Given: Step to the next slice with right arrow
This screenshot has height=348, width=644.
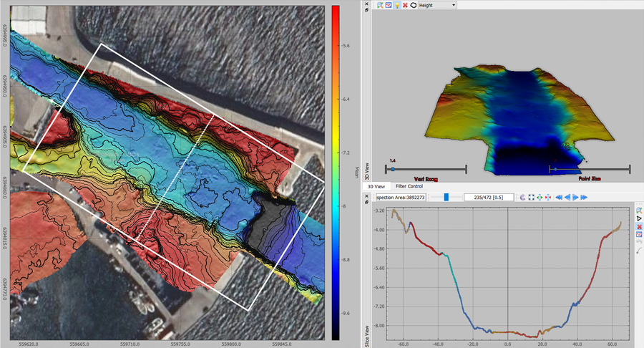Looking at the screenshot, I should (x=575, y=197).
